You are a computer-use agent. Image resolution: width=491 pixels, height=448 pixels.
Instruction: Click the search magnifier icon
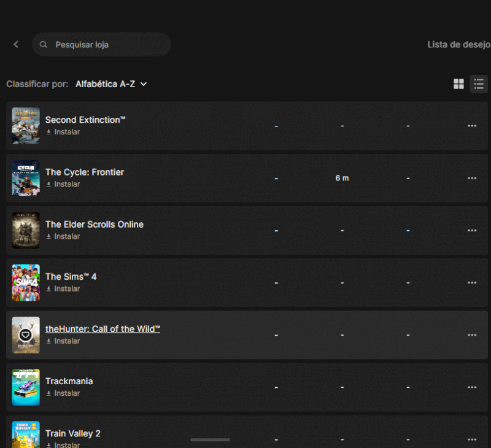[x=43, y=44]
